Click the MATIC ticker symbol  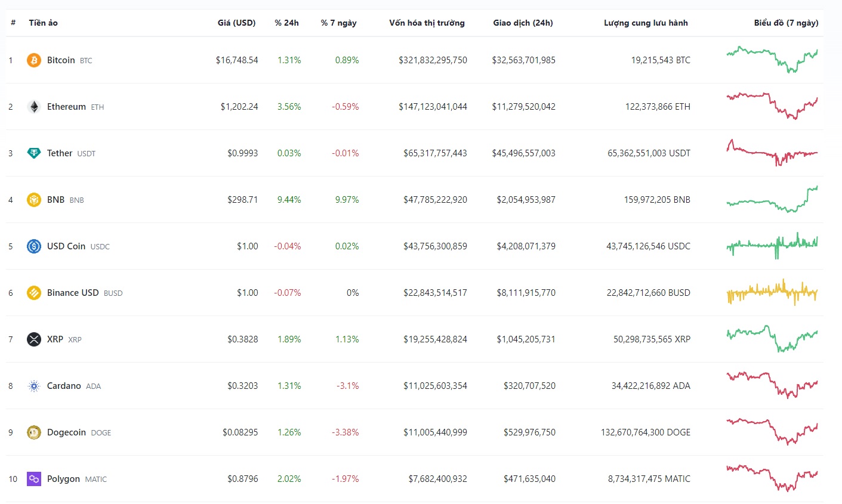[96, 480]
